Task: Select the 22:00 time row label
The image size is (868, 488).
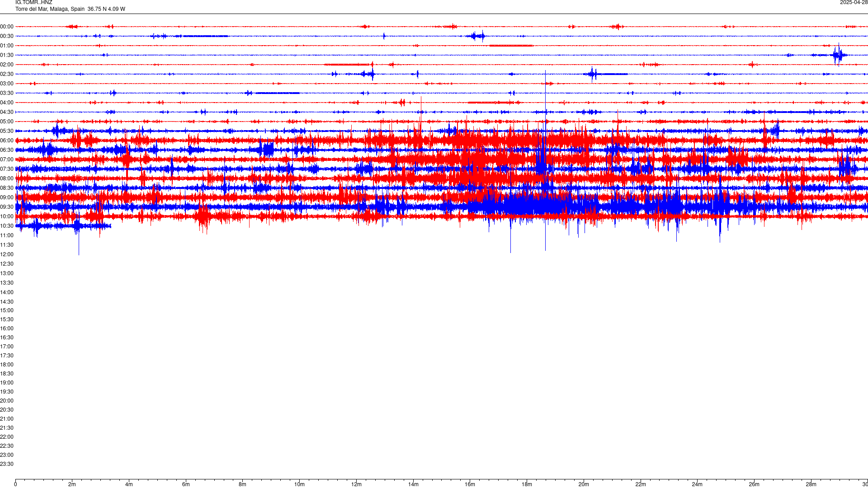Action: [x=7, y=437]
